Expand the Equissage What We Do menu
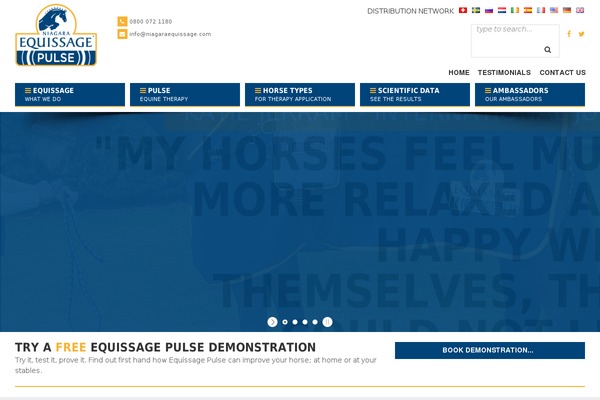Viewport: 600px width, 400px height. (70, 94)
